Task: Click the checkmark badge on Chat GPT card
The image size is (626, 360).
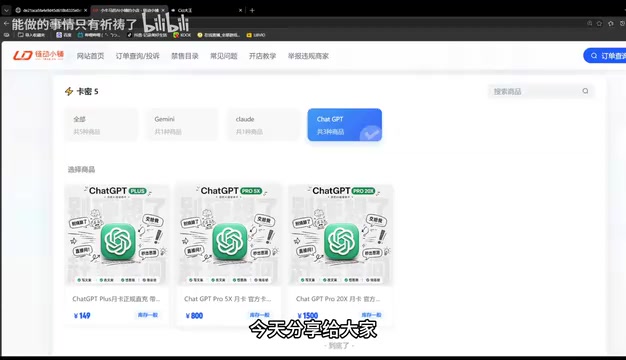Action: pos(371,134)
